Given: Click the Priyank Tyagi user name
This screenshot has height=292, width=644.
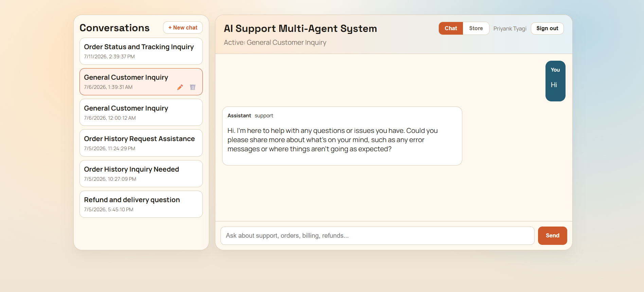Looking at the screenshot, I should [510, 28].
